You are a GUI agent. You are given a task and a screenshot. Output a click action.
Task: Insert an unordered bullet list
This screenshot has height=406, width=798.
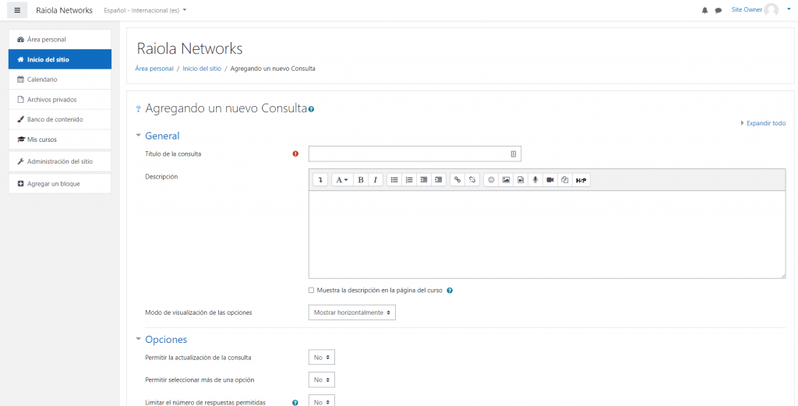coord(394,180)
